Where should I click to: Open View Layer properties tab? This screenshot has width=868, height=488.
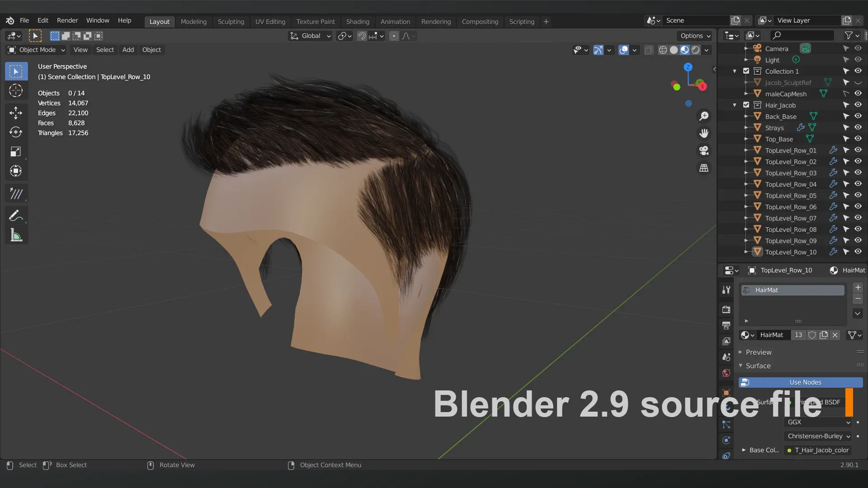[x=726, y=341]
